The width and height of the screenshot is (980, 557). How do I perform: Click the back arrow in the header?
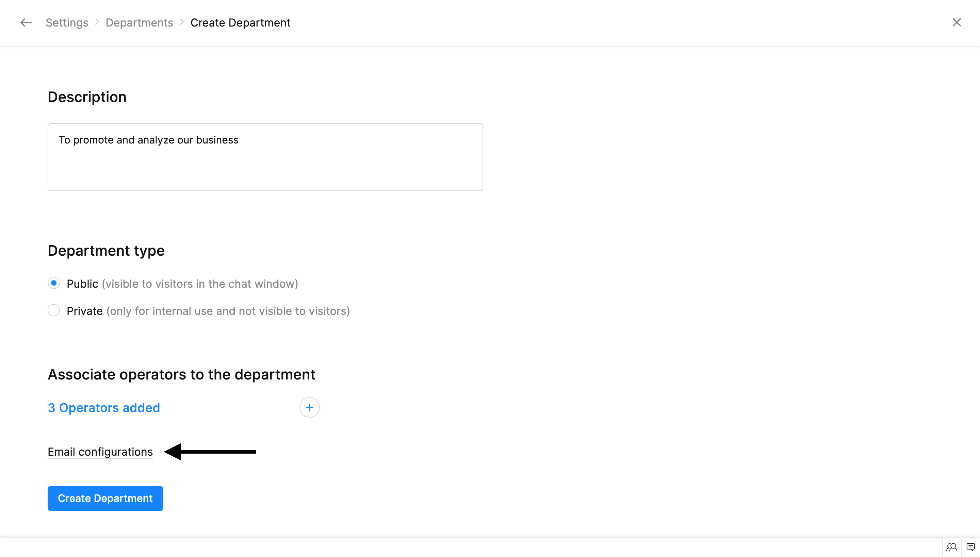(x=26, y=22)
